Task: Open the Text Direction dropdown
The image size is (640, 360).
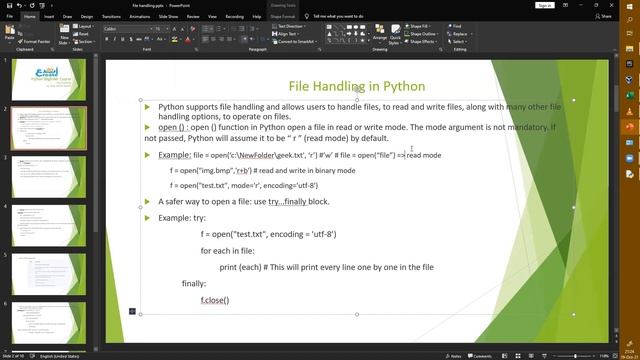Action: point(289,26)
